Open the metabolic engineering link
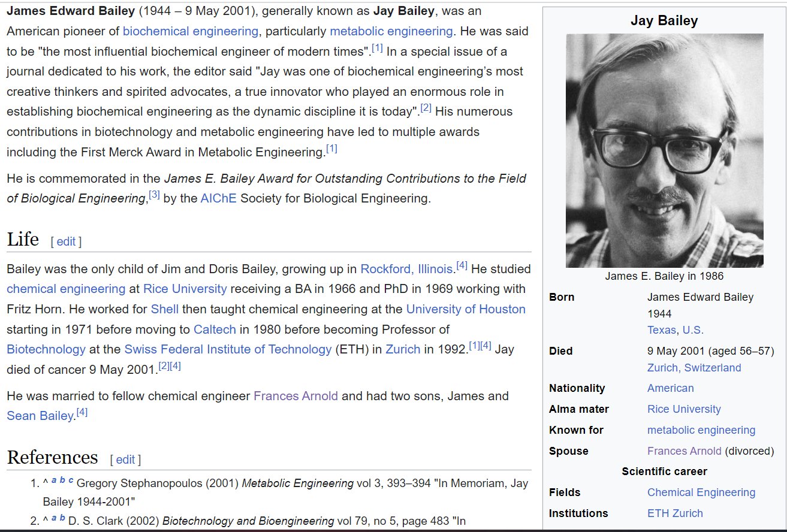This screenshot has width=787, height=532. coord(392,31)
